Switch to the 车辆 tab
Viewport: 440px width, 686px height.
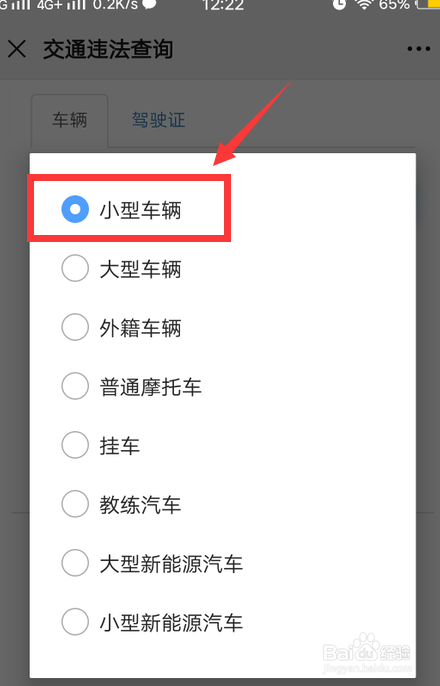(70, 120)
